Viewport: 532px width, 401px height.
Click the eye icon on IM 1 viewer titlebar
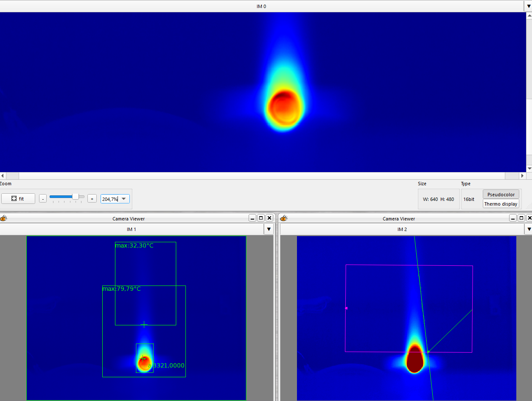point(4,218)
